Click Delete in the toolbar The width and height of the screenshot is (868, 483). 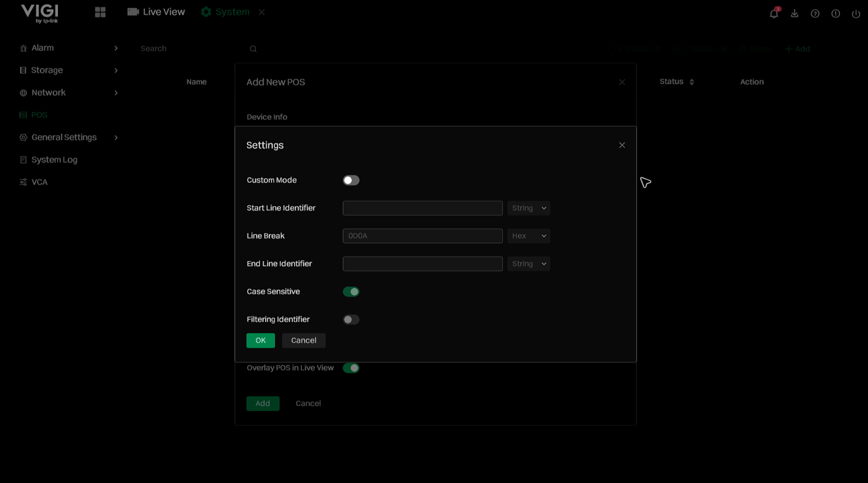[756, 49]
